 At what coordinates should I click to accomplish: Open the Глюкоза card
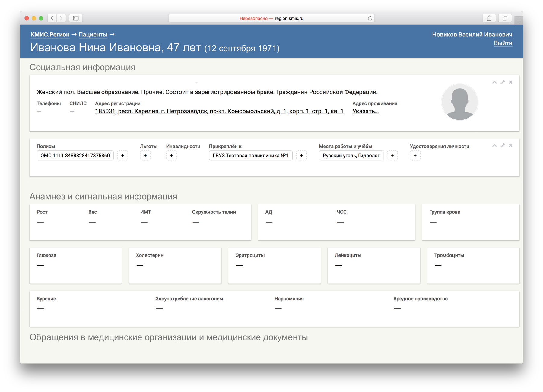point(76,266)
